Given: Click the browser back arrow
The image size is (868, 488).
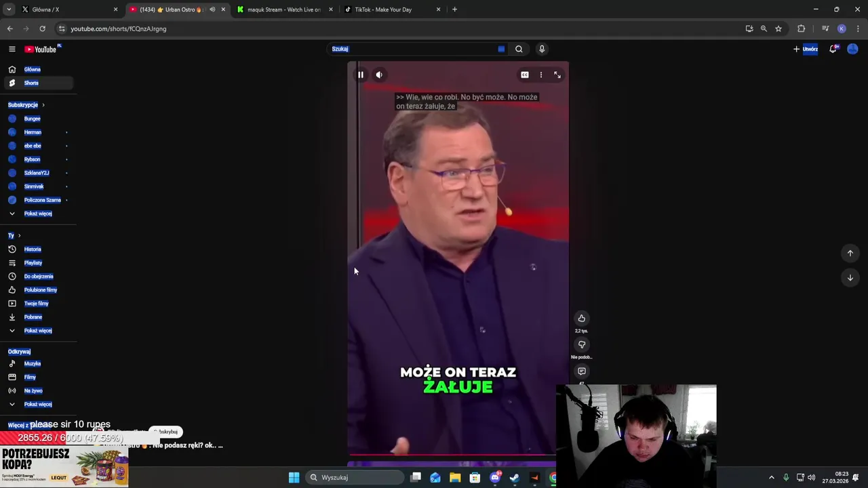Looking at the screenshot, I should click(9, 28).
